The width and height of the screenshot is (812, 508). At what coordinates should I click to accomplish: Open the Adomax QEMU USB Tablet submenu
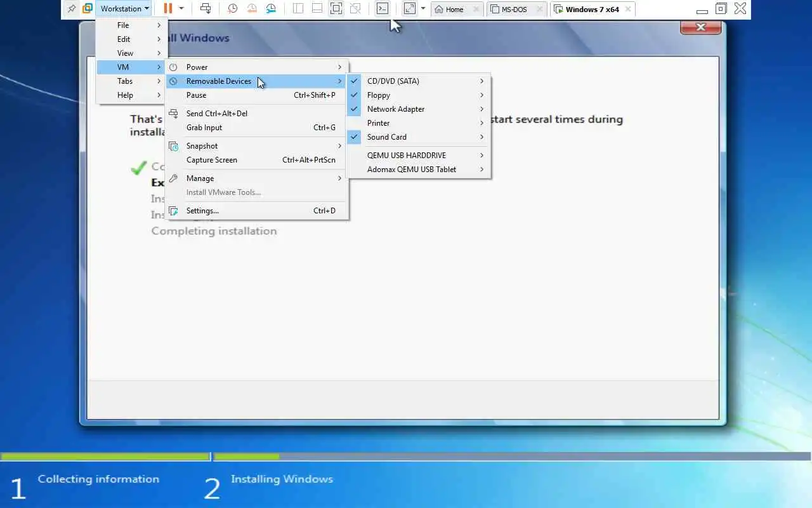(x=419, y=170)
